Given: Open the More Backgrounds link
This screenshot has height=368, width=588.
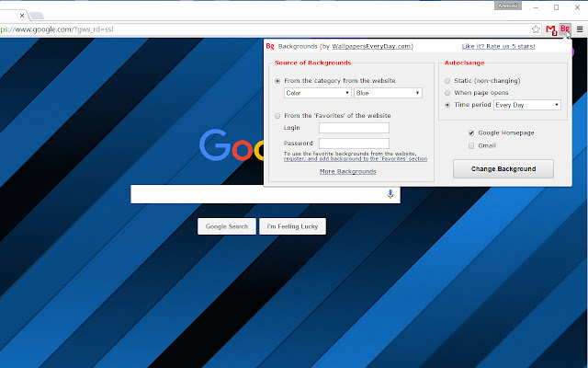Looking at the screenshot, I should [x=347, y=171].
